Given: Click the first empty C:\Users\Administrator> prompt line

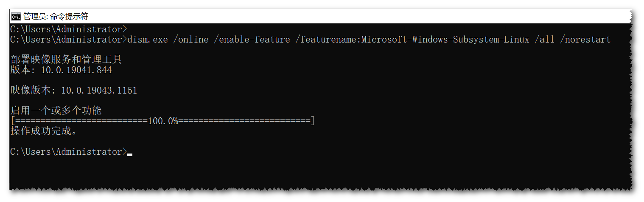Looking at the screenshot, I should pos(68,29).
